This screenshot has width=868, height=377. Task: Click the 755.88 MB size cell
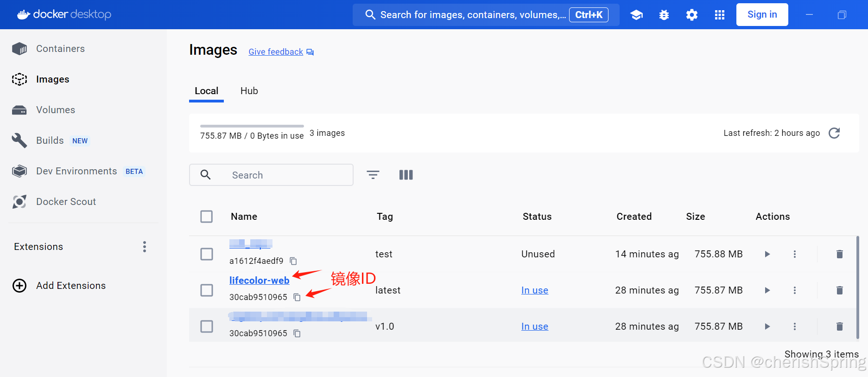[718, 254]
